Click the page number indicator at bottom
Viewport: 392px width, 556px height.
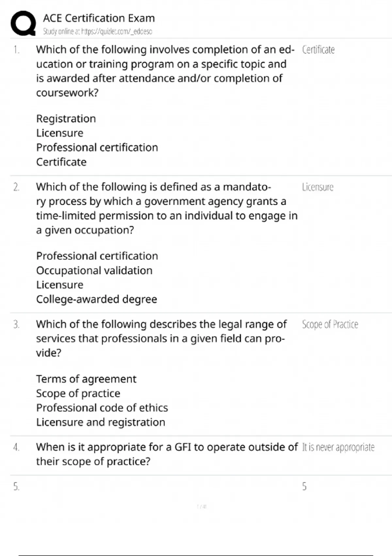tap(202, 507)
